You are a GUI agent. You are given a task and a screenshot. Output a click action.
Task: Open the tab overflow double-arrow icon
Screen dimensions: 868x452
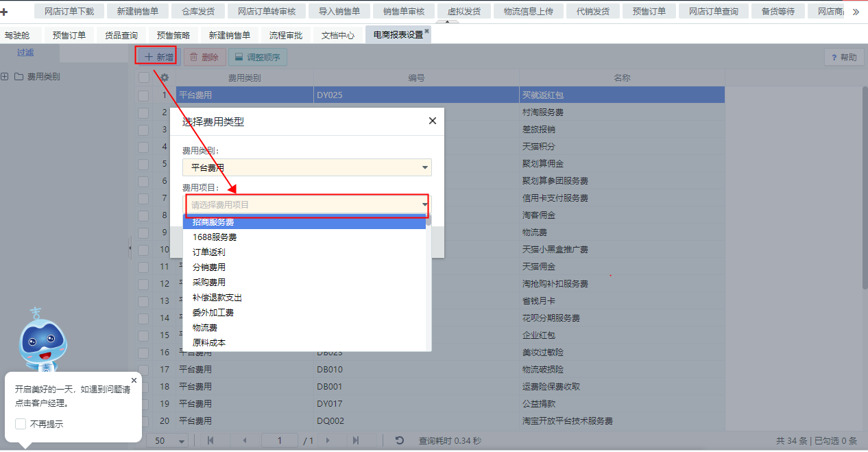click(x=856, y=12)
